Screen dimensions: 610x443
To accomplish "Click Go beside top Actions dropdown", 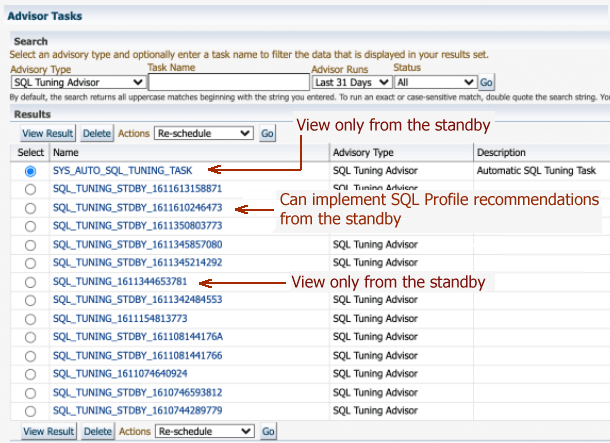I will (x=267, y=133).
